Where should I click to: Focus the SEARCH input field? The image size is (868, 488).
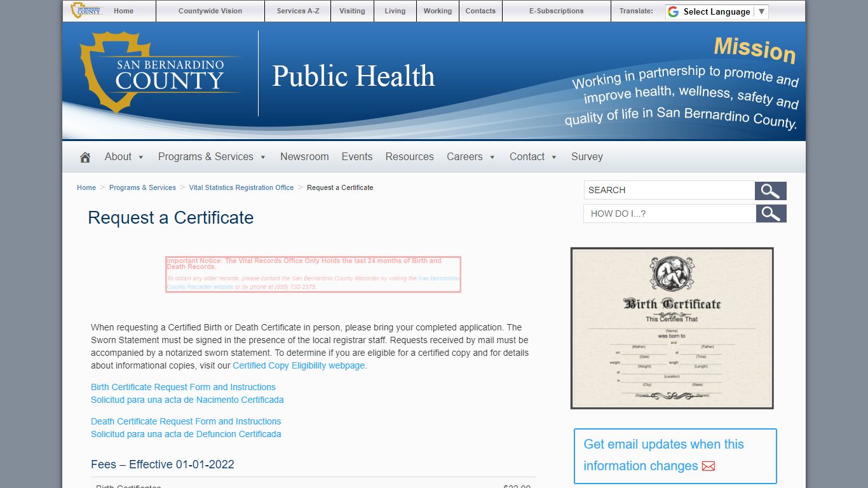669,191
